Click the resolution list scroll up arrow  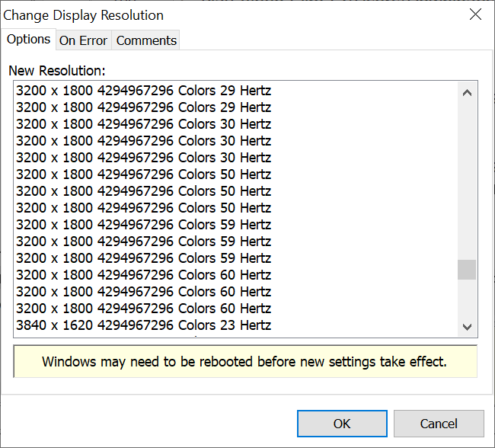(467, 93)
